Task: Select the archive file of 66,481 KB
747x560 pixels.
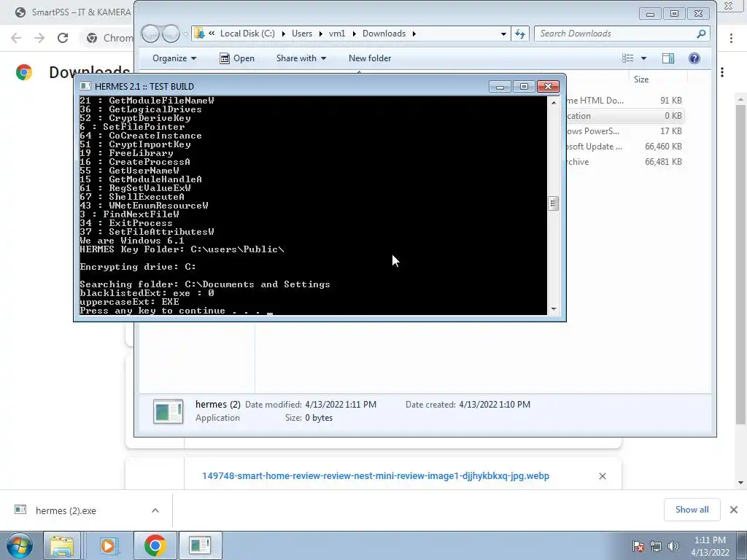Action: tap(624, 161)
